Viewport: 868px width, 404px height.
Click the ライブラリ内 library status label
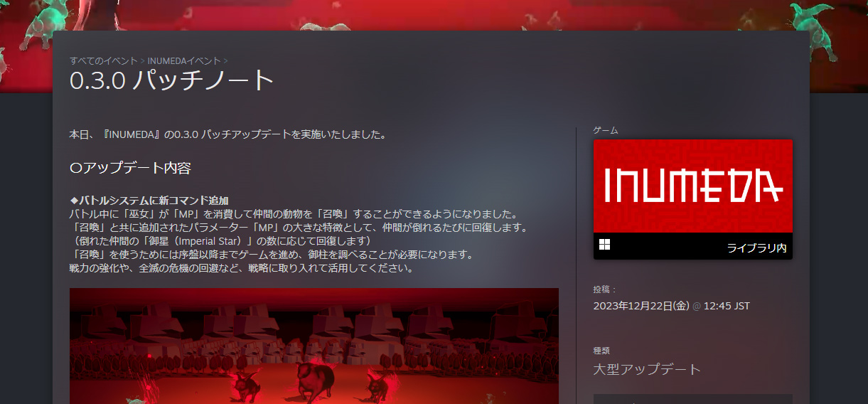[x=756, y=248]
